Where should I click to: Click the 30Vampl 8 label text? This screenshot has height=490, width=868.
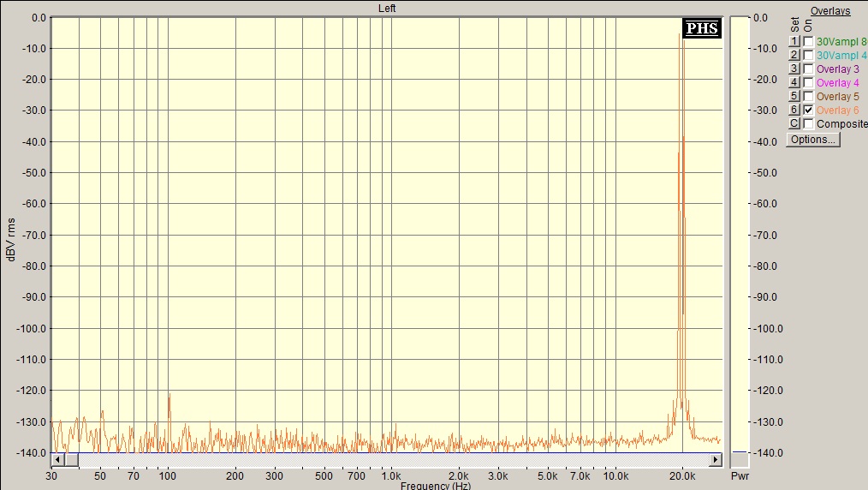(x=842, y=41)
